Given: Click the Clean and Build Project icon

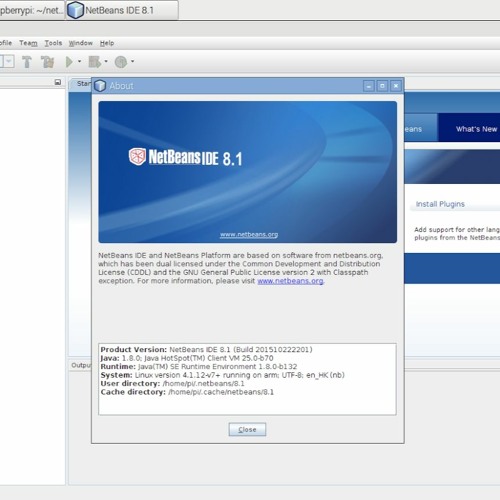Looking at the screenshot, I should pyautogui.click(x=48, y=62).
